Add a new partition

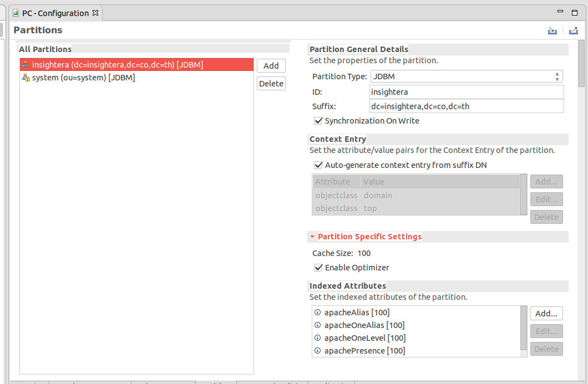pyautogui.click(x=271, y=65)
